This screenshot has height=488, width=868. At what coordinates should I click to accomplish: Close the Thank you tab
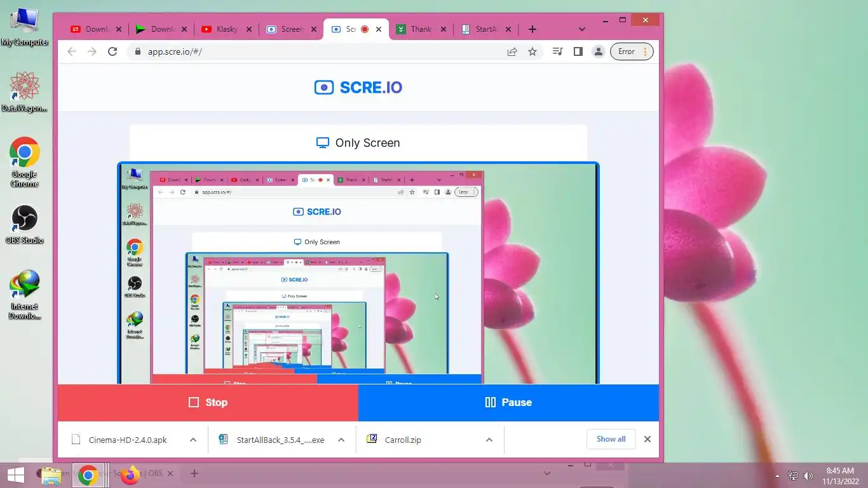pos(444,29)
